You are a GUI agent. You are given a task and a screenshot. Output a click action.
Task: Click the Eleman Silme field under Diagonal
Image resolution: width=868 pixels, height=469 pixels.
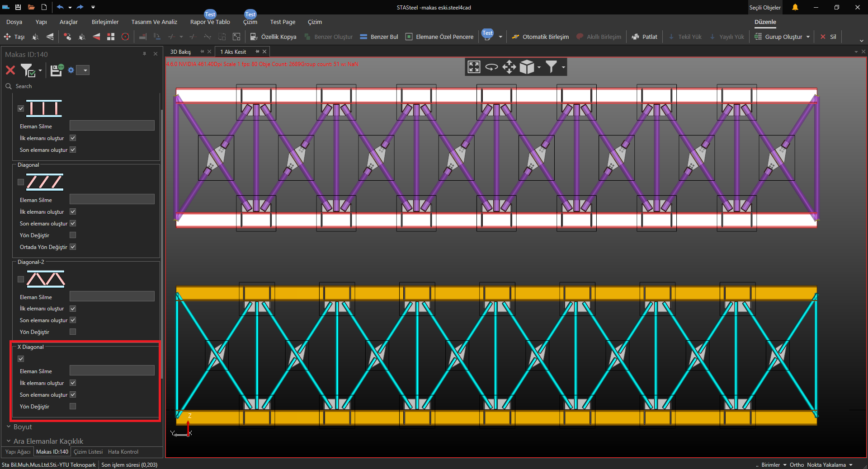112,199
